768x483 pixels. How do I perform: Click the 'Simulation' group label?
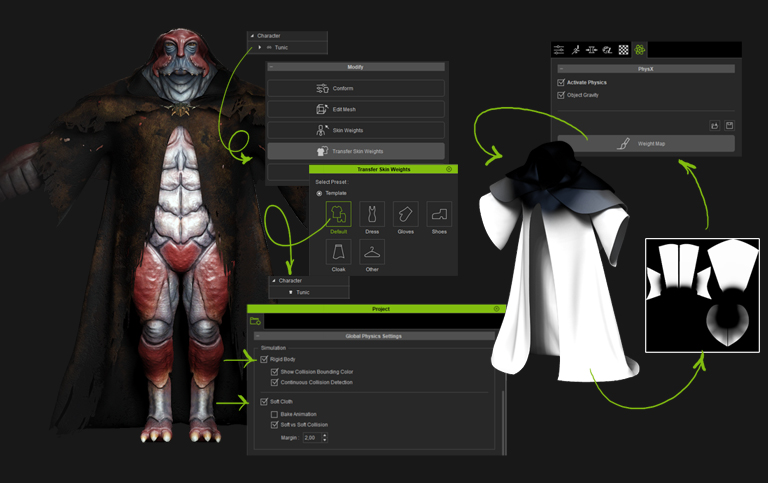pos(273,348)
